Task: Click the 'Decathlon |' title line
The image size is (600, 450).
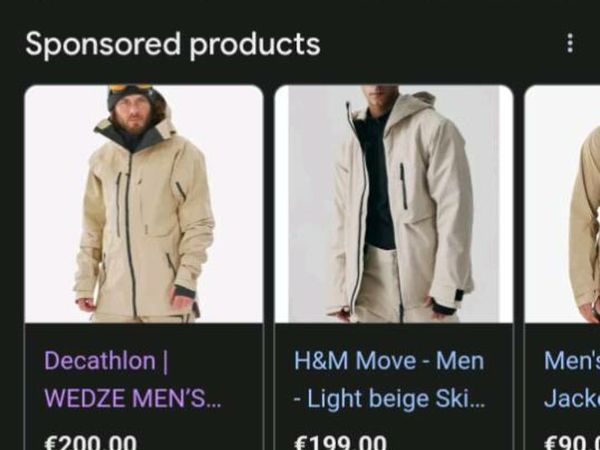Action: click(106, 361)
